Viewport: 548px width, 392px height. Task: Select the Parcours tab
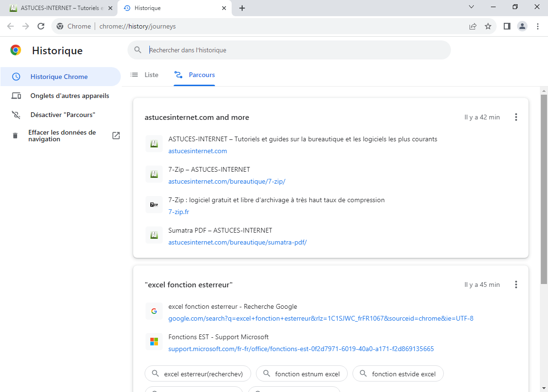[195, 75]
